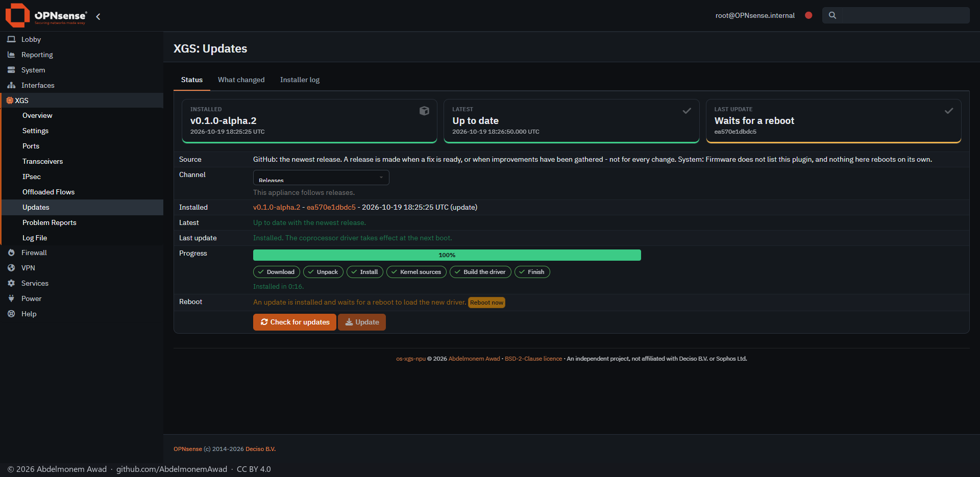This screenshot has width=980, height=477.
Task: Open VPN via its globe icon
Action: click(11, 268)
